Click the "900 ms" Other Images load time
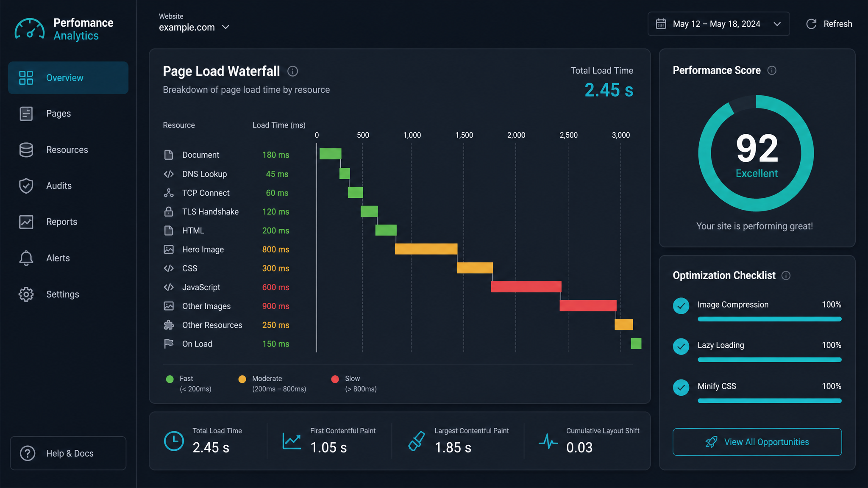Screen dimensions: 868x488 click(275, 306)
